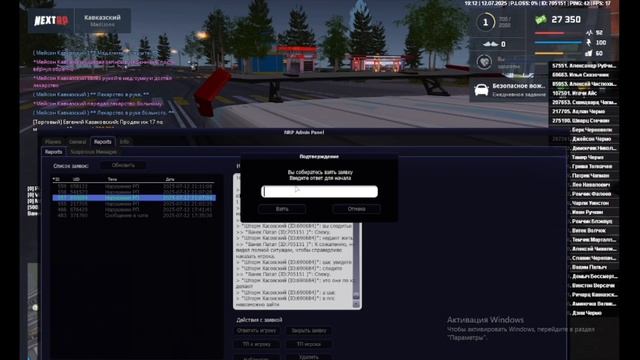Click the ТП игрока button
Image resolution: width=640 pixels, height=360 pixels.
point(309,344)
